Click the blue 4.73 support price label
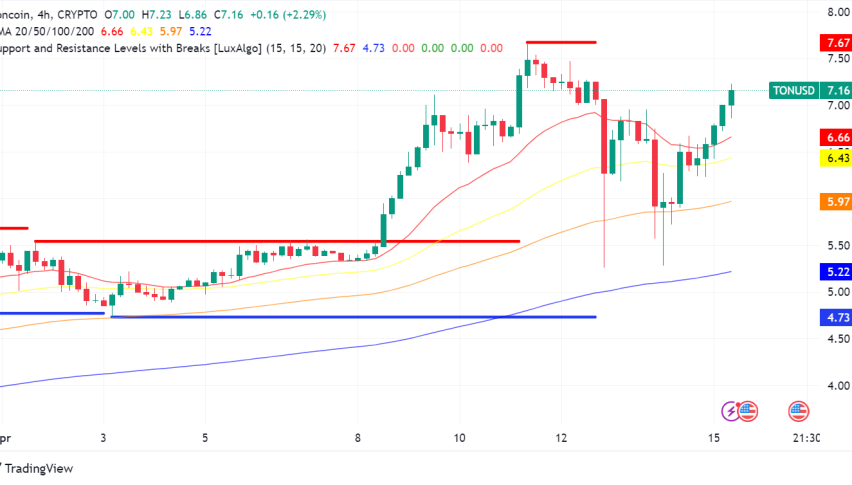 836,317
